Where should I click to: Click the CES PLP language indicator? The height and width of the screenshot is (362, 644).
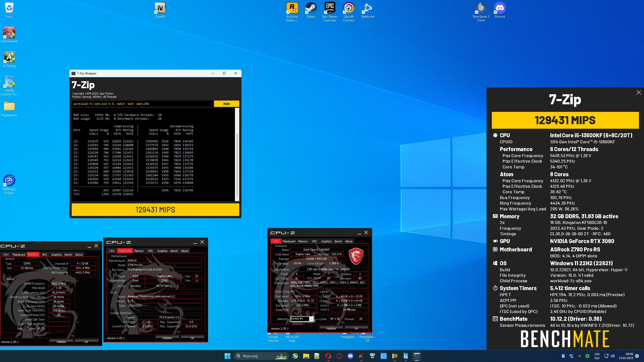click(x=597, y=356)
